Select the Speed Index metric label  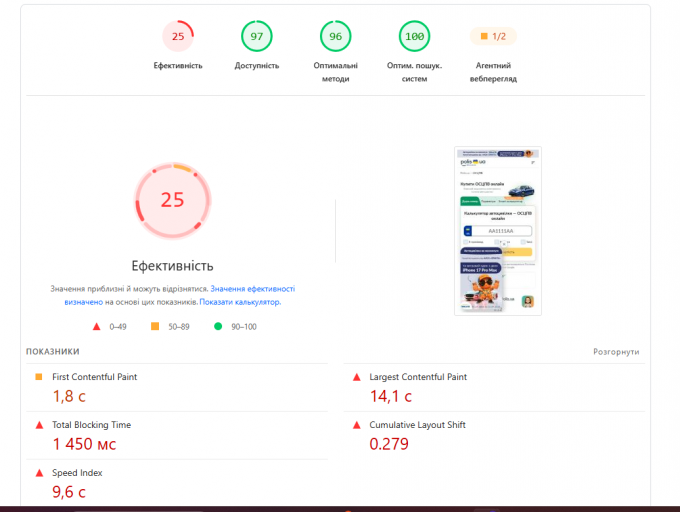[x=77, y=473]
